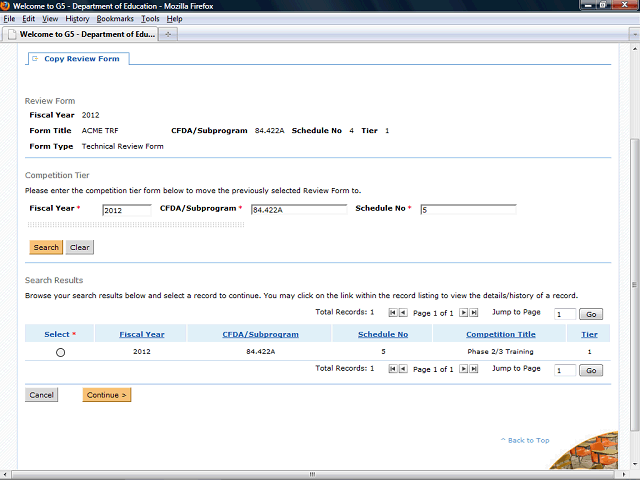Image resolution: width=640 pixels, height=480 pixels.
Task: Open the History menu
Action: (x=77, y=19)
